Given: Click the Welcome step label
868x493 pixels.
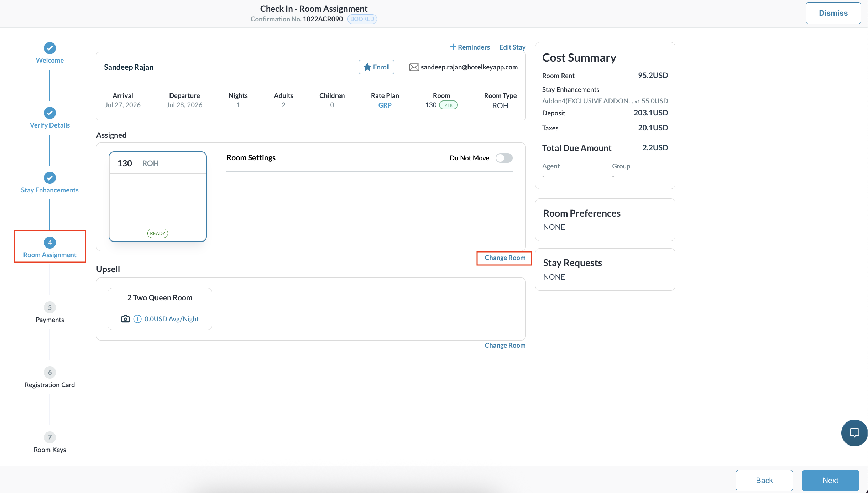Looking at the screenshot, I should 50,60.
